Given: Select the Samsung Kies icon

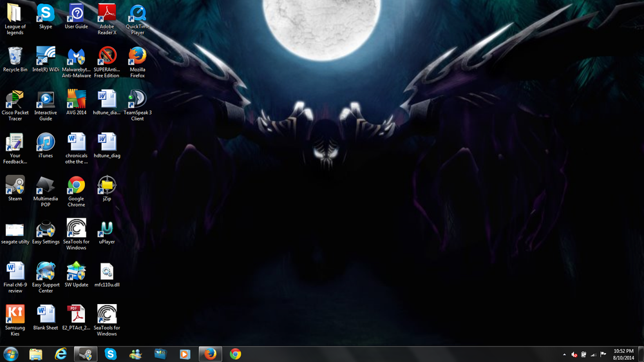Looking at the screenshot, I should (15, 321).
